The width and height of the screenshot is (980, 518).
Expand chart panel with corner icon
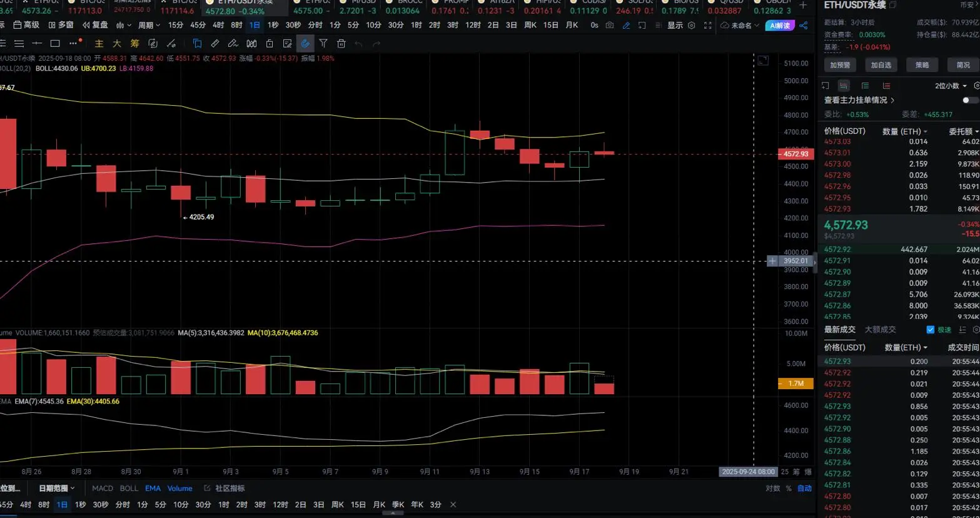pos(763,61)
